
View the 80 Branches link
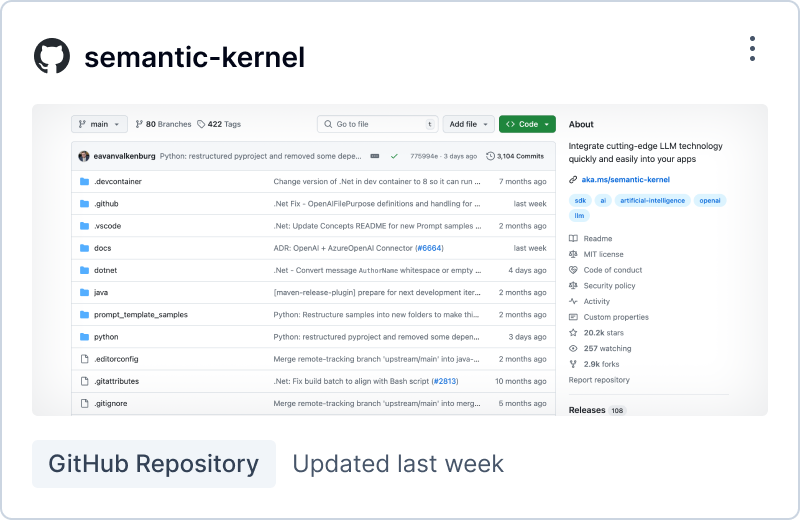point(162,124)
